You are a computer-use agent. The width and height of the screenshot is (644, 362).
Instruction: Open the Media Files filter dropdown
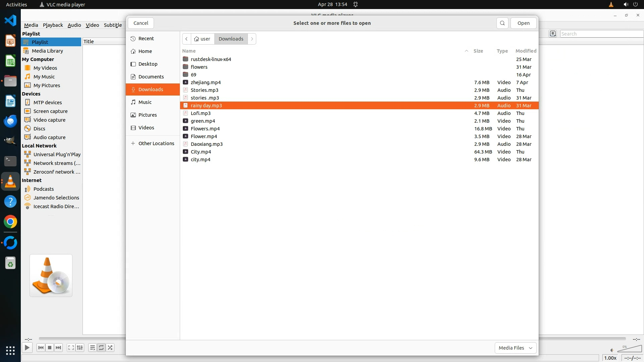(x=515, y=348)
